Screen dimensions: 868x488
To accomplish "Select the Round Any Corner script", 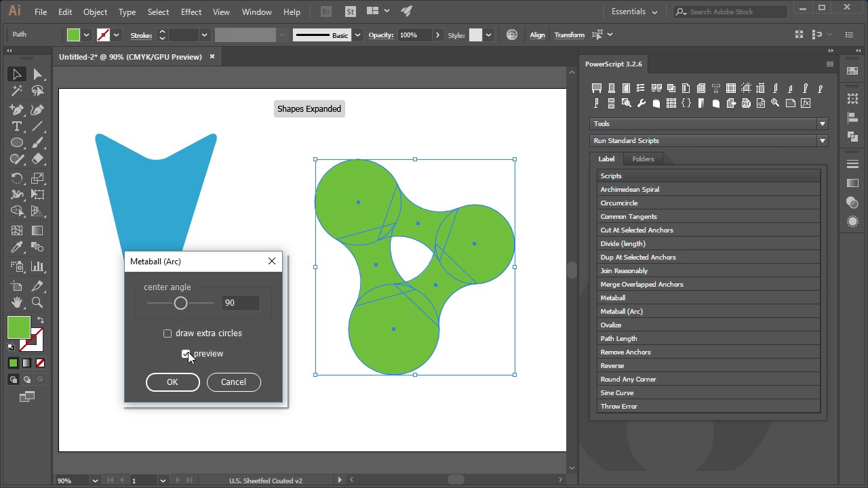I will (709, 379).
